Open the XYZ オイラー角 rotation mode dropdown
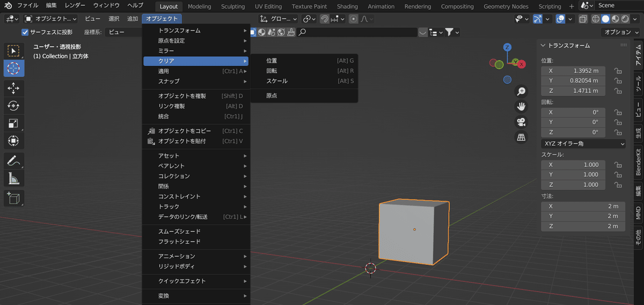This screenshot has height=305, width=644. (x=583, y=143)
